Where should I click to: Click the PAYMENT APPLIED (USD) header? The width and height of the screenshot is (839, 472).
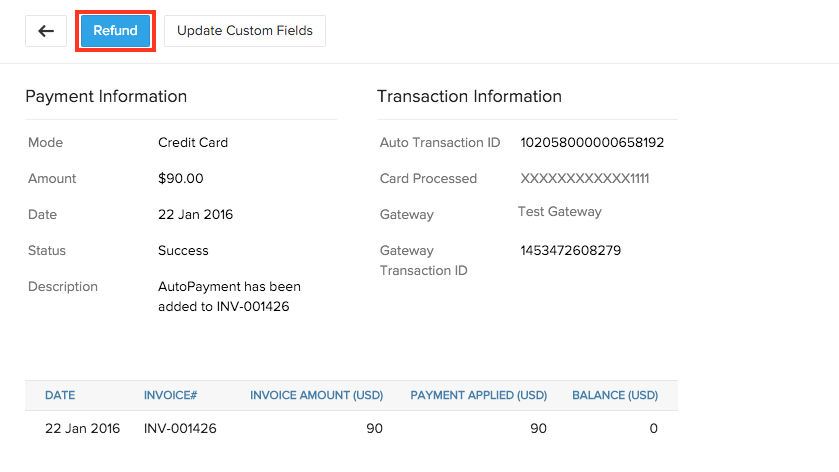tap(478, 396)
